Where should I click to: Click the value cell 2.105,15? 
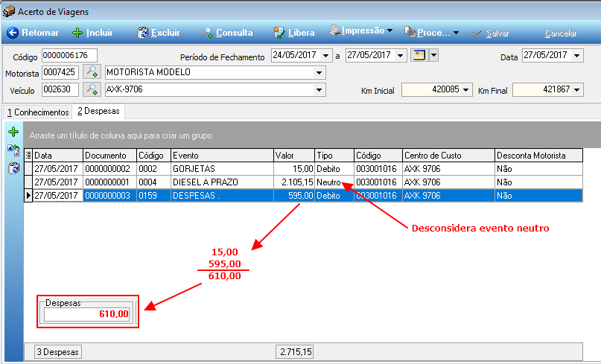(294, 182)
